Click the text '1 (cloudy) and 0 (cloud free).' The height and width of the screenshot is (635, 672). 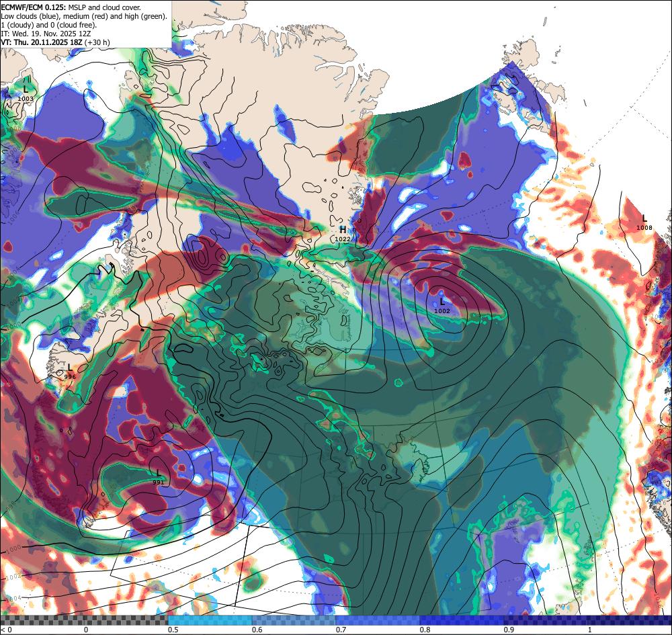click(49, 25)
